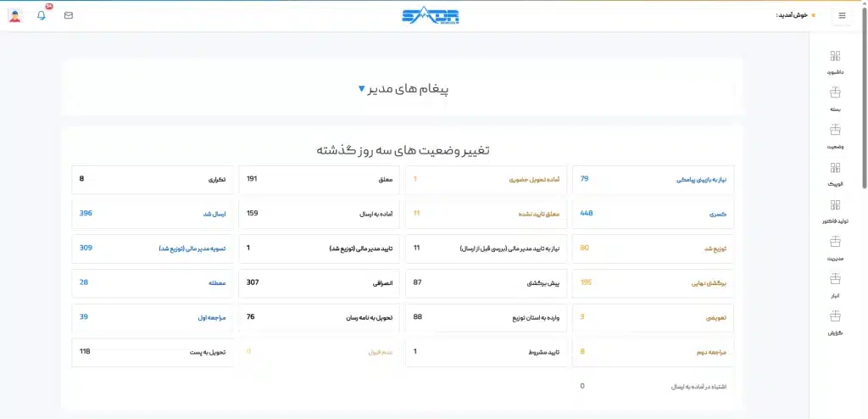The height and width of the screenshot is (419, 868).
Task: Open the داشبورد (dashboard) sidebar icon
Action: (x=835, y=56)
